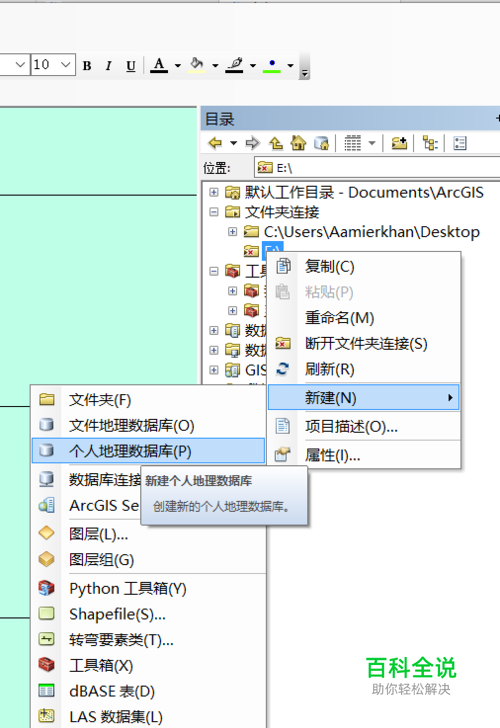Create a new dBASE 表(D)

click(149, 691)
